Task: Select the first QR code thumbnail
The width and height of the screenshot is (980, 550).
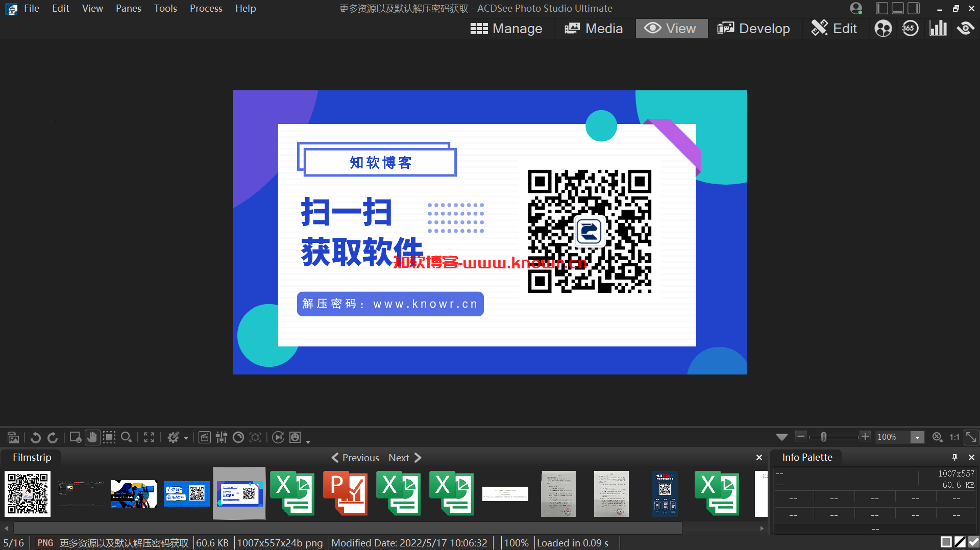Action: click(28, 493)
